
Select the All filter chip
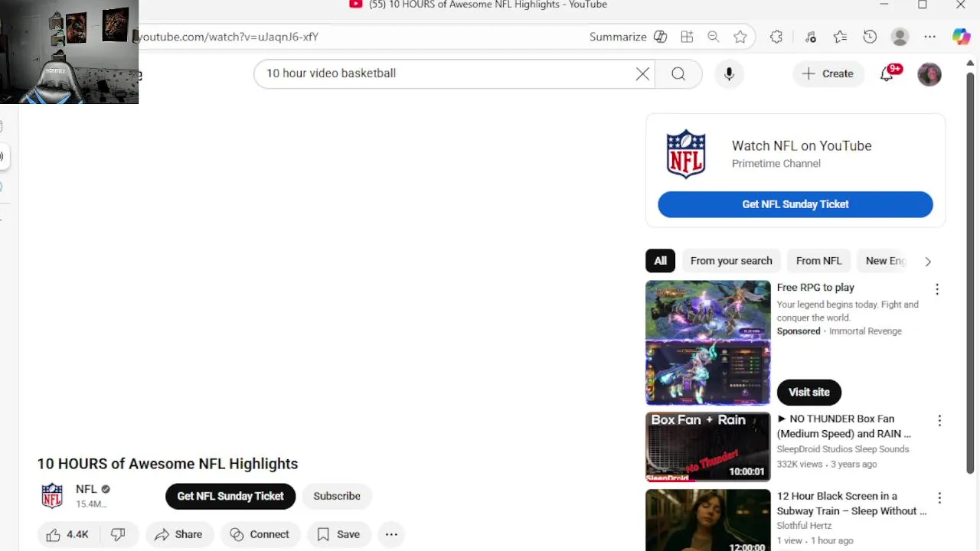pos(660,261)
